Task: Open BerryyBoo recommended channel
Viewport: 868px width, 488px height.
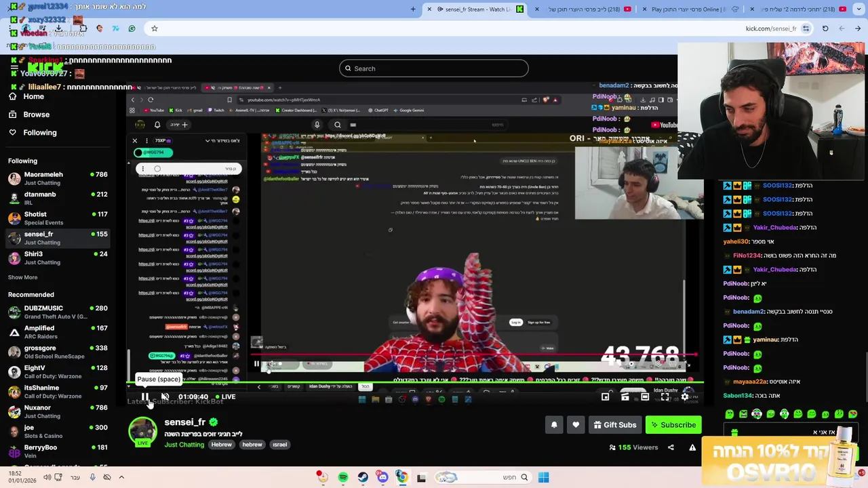Action: 58,451
